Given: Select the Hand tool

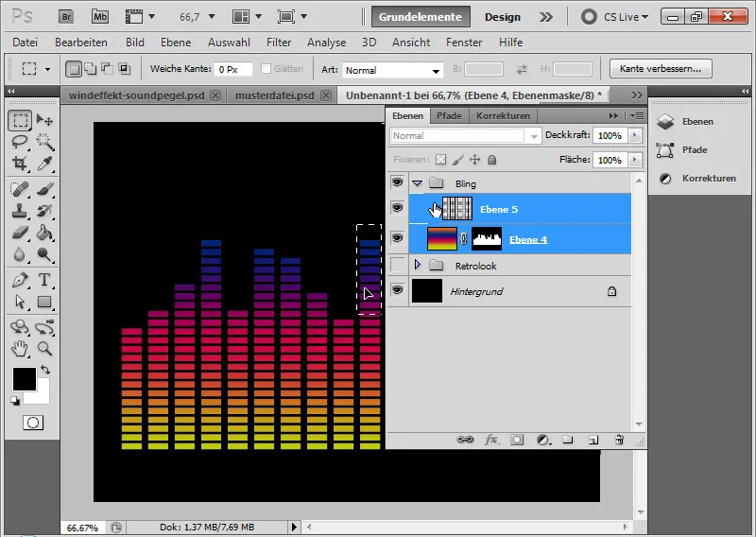Looking at the screenshot, I should (x=20, y=348).
